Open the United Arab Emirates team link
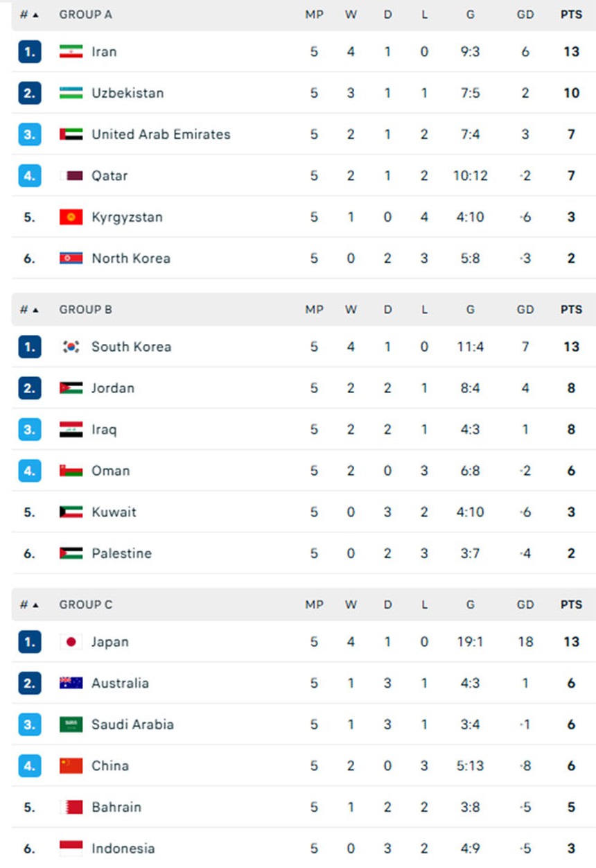Screen dimensions: 596x868 click(161, 134)
